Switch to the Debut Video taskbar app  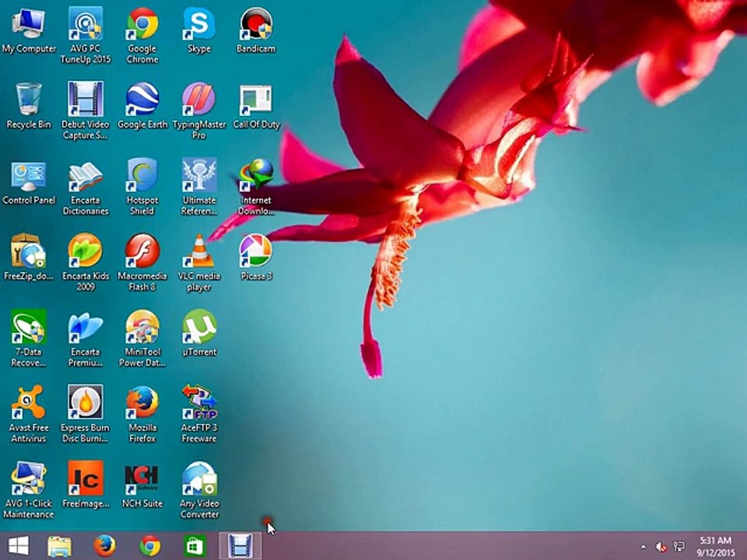[240, 546]
